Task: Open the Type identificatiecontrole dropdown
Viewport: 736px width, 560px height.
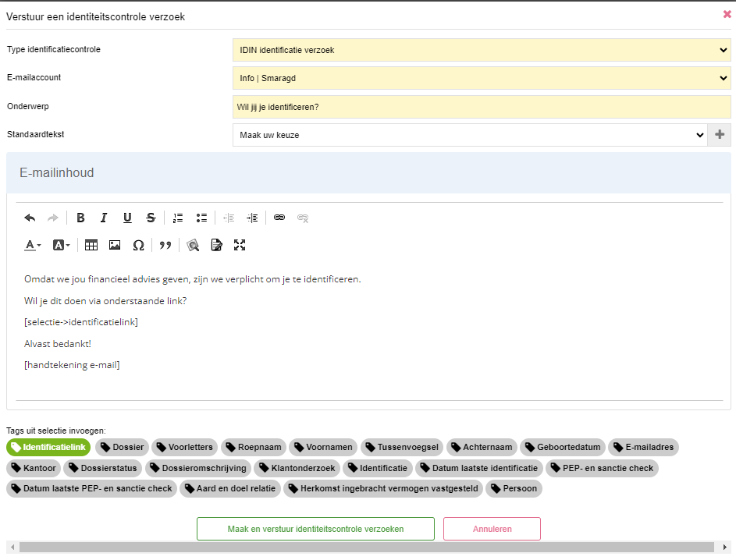Action: pyautogui.click(x=482, y=50)
